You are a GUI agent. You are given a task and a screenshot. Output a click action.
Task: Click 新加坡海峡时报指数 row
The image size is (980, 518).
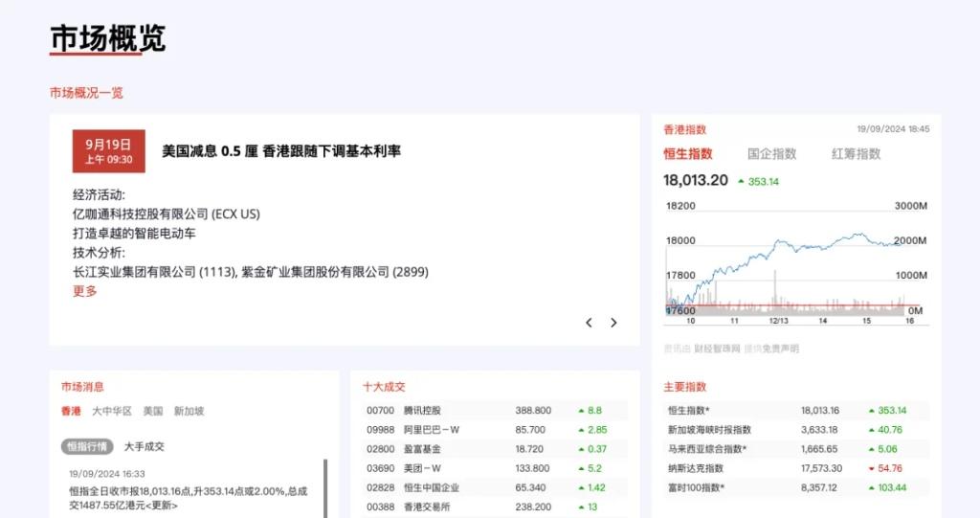(796, 430)
